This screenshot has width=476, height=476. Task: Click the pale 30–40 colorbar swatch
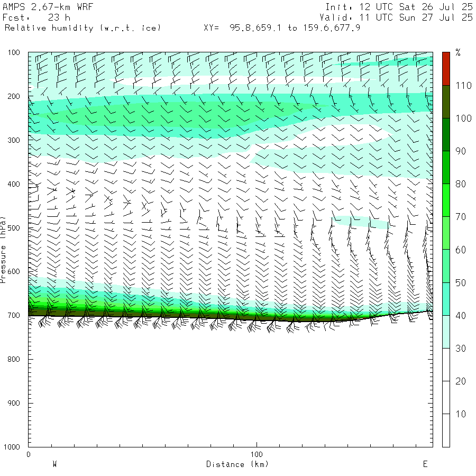tap(446, 332)
